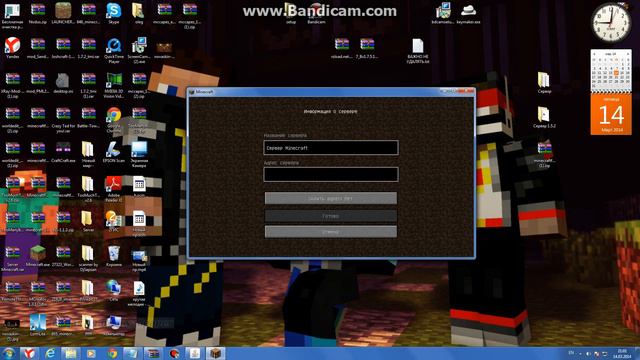Click the server name field 'Сервер Minecraft'
This screenshot has height=360, width=640.
pyautogui.click(x=331, y=148)
